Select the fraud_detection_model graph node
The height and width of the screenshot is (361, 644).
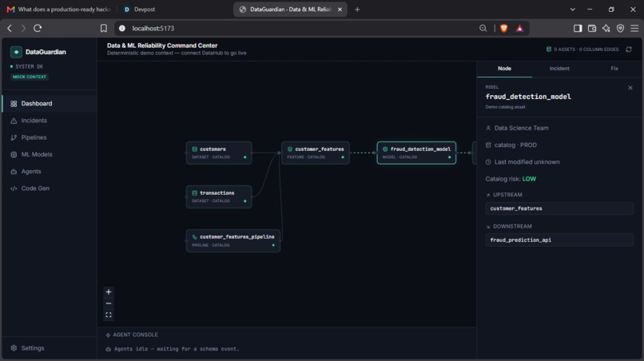pos(416,153)
